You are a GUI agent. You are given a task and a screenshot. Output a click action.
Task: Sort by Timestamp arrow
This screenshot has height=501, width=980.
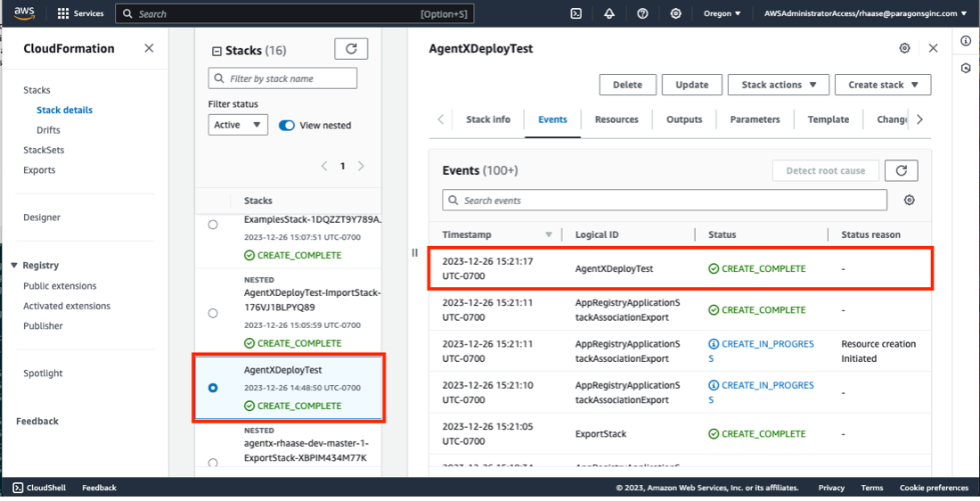click(549, 234)
